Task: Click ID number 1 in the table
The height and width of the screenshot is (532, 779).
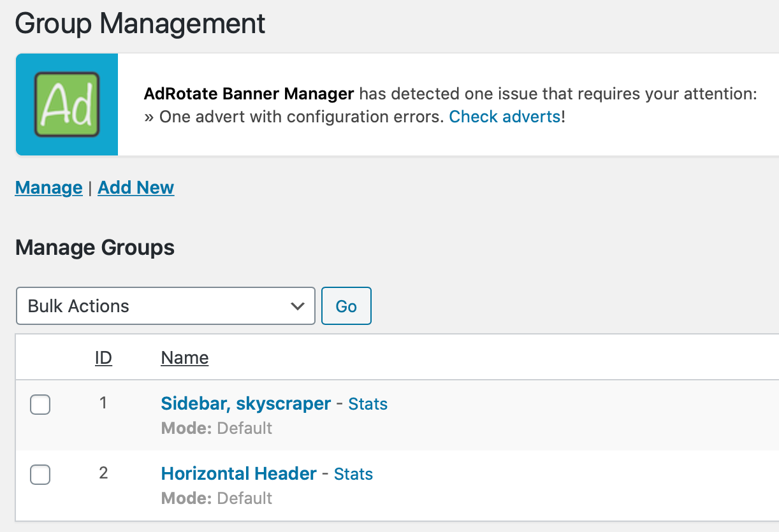Action: point(103,403)
